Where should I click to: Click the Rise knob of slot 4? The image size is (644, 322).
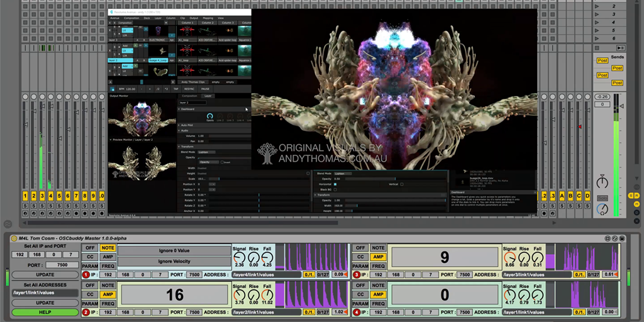coord(525,294)
